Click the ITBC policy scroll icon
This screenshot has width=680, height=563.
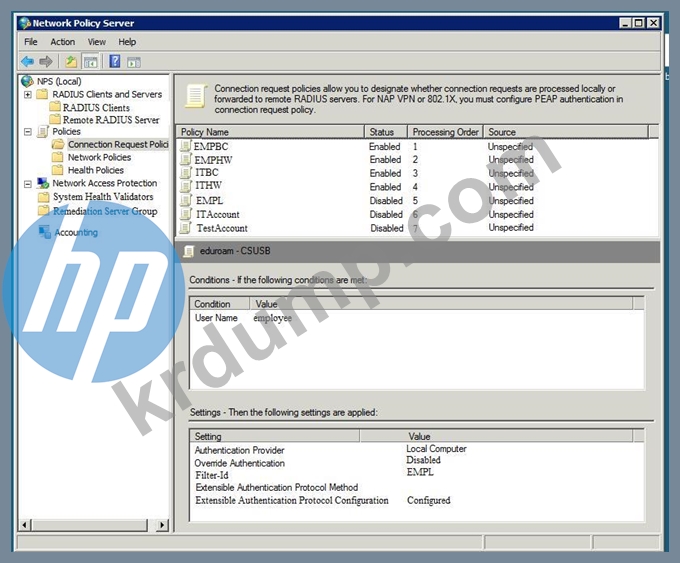[x=186, y=173]
